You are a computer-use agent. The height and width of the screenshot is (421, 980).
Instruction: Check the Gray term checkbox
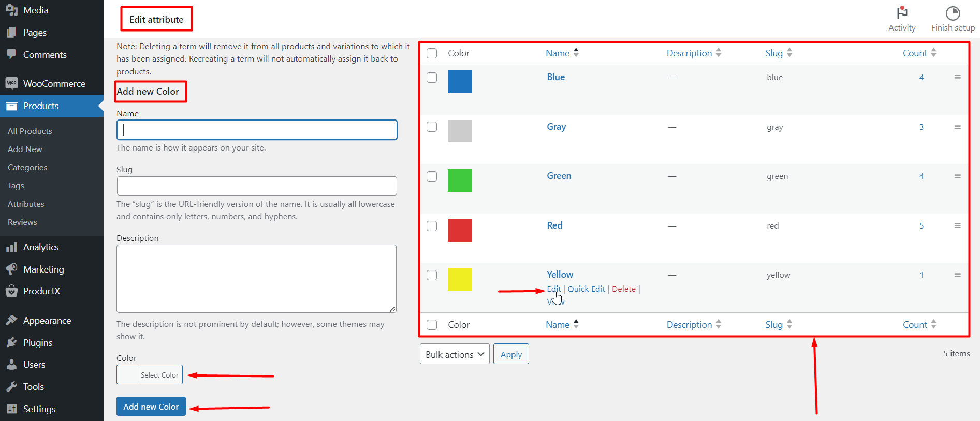(x=432, y=127)
